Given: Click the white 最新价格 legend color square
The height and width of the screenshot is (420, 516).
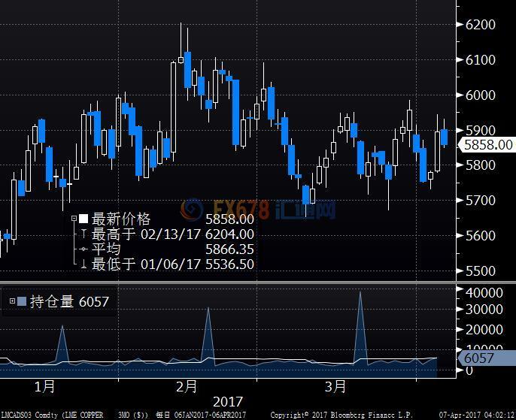Looking at the screenshot, I should 83,219.
